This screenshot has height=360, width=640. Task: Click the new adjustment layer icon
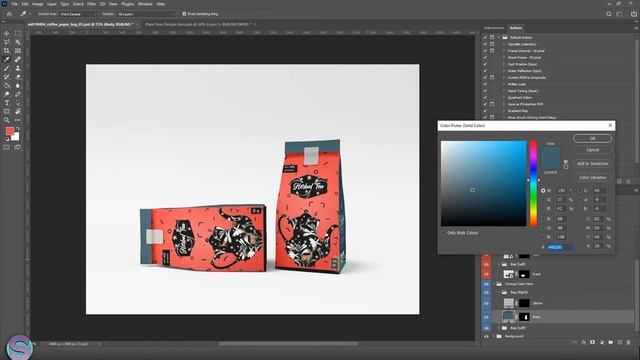point(602,342)
